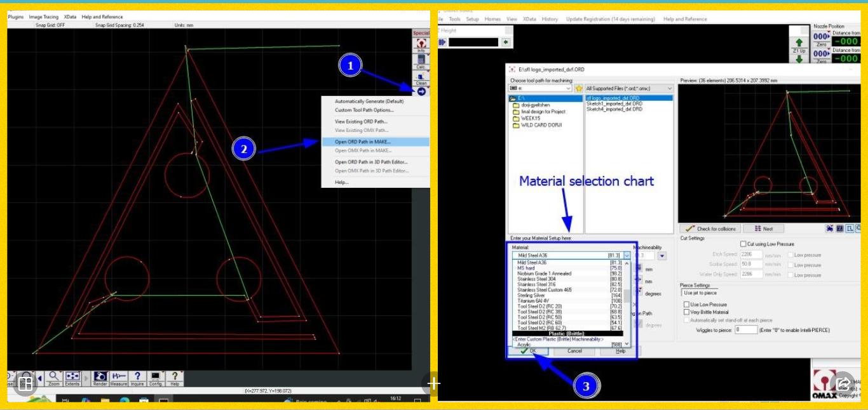Click the Help button next to Cancel

(620, 351)
